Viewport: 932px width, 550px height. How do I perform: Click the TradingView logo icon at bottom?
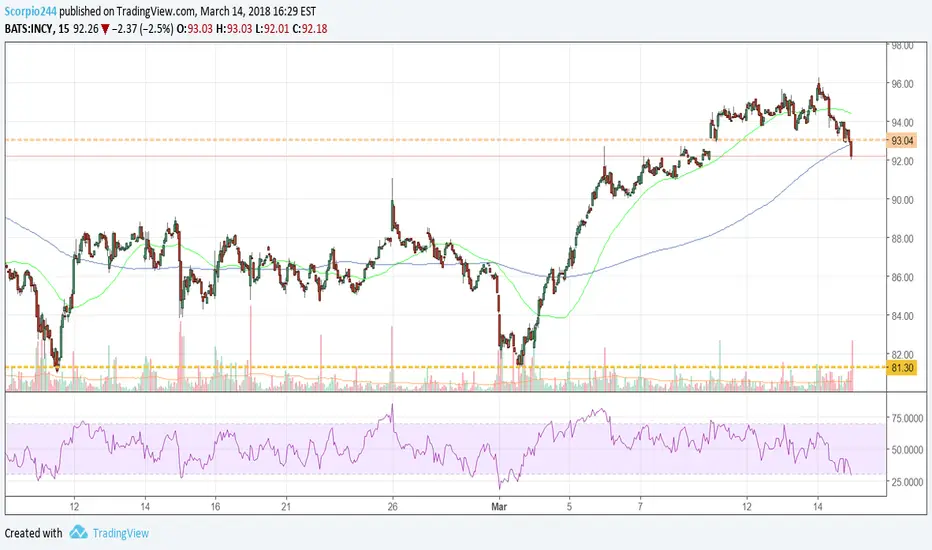(78, 532)
